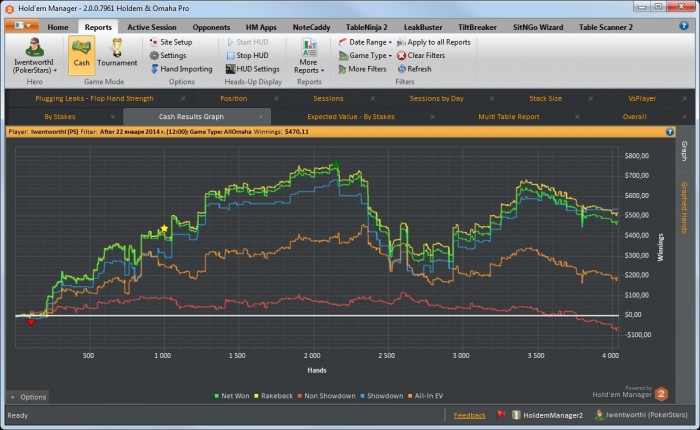Screen dimensions: 700x430
Task: Open Date Range filter dropdown
Action: (365, 42)
